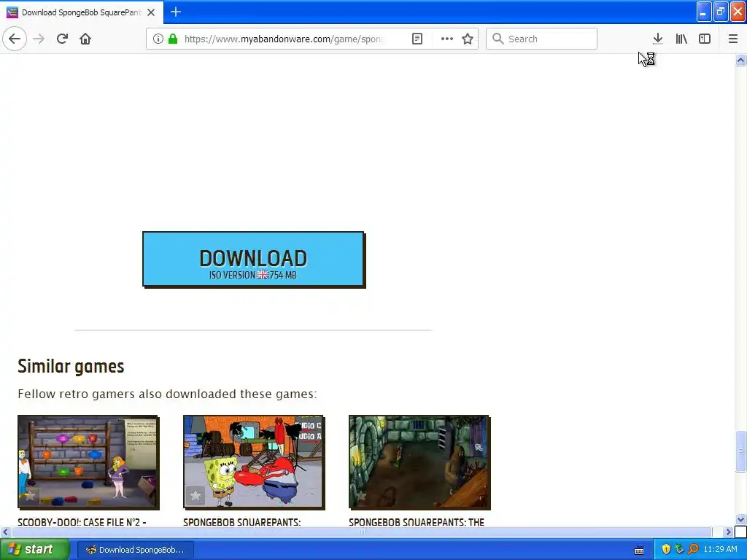Image resolution: width=747 pixels, height=560 pixels.
Task: Open the SpongeBob SquarePants: The title link
Action: click(417, 522)
